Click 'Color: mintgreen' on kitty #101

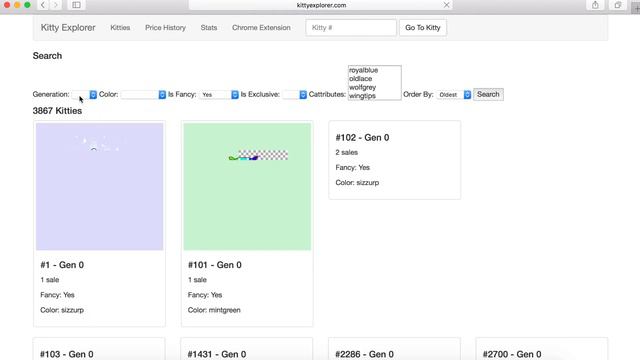pyautogui.click(x=214, y=310)
